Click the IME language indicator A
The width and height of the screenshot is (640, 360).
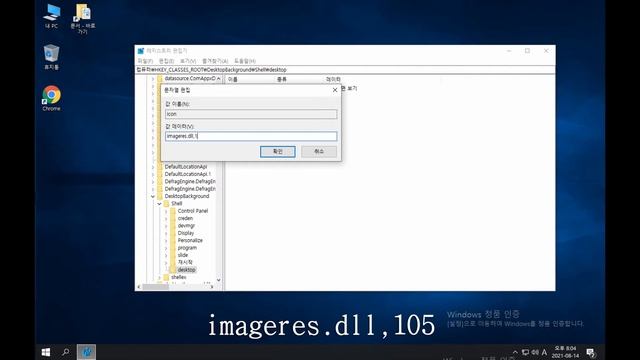point(544,352)
